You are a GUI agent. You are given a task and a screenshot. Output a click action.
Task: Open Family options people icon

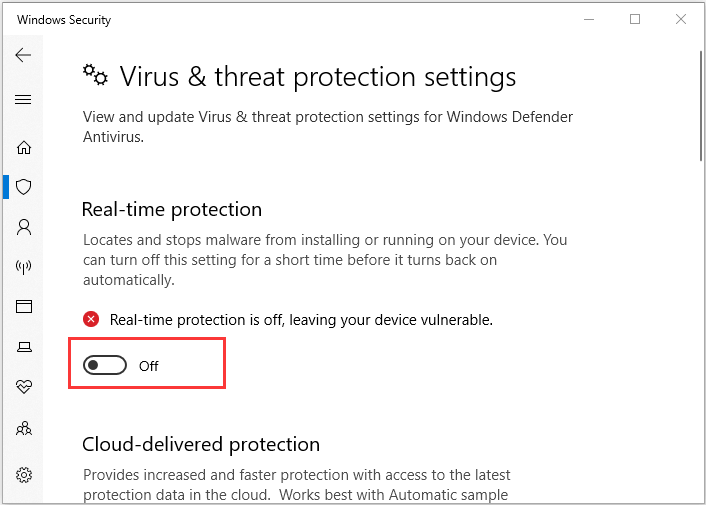pos(24,428)
